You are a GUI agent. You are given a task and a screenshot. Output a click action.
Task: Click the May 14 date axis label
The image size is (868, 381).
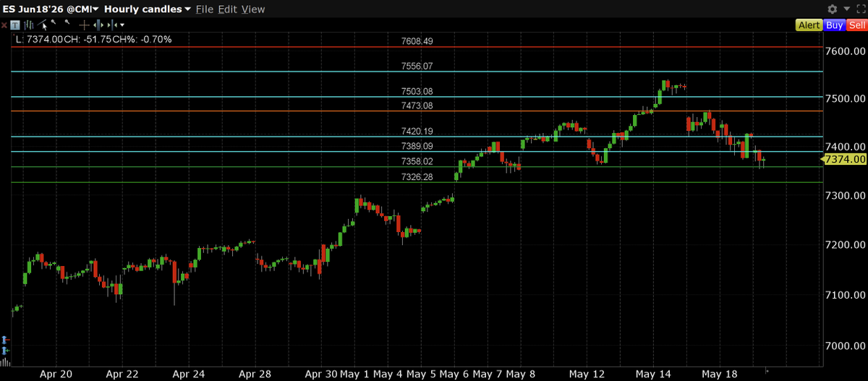tap(653, 374)
